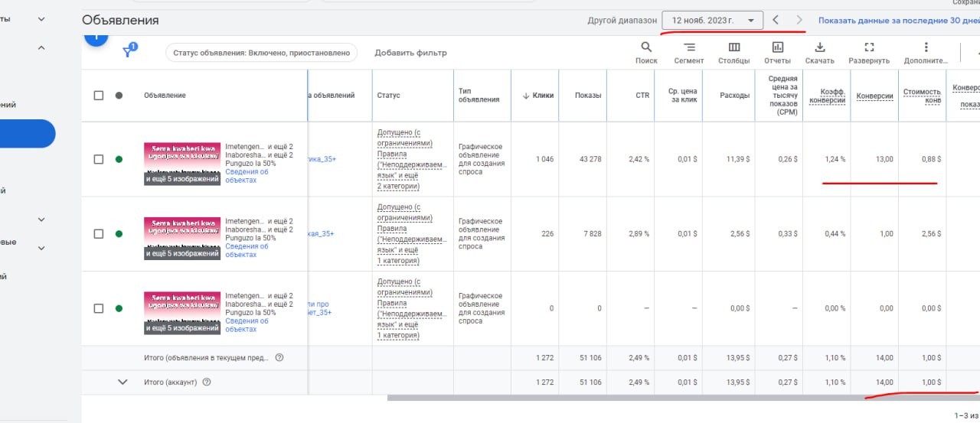Click the 1,24 % conversion rate cell
The image size is (980, 423).
(x=835, y=159)
